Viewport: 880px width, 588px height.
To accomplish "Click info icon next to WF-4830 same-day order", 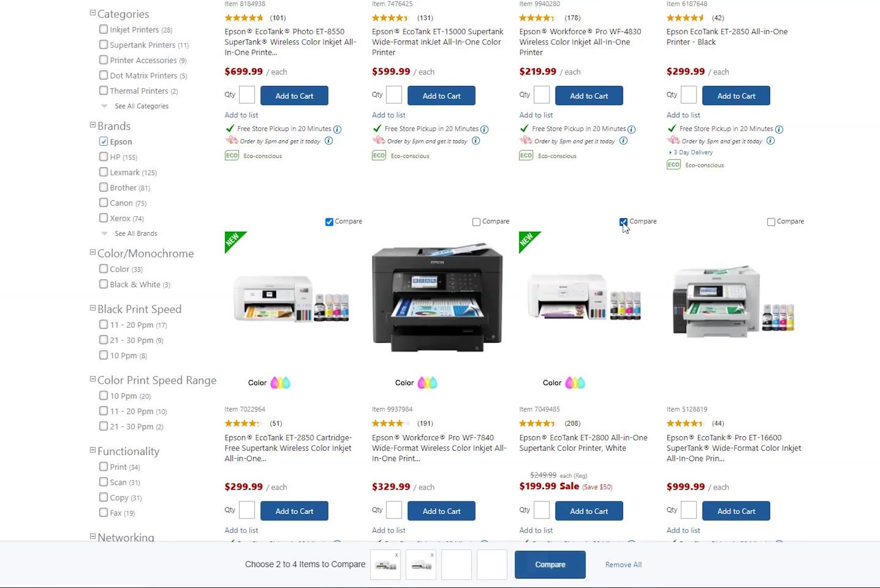I will (623, 141).
